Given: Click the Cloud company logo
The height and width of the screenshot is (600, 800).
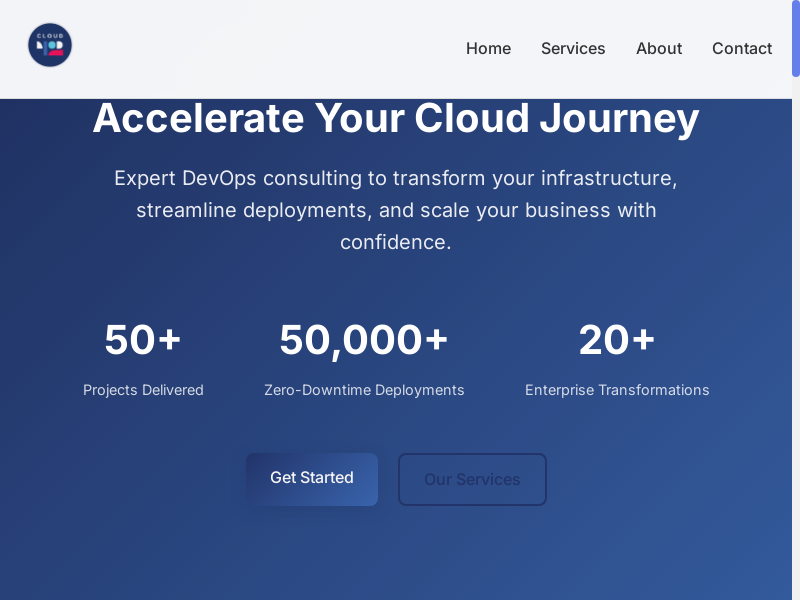Looking at the screenshot, I should 50,45.
